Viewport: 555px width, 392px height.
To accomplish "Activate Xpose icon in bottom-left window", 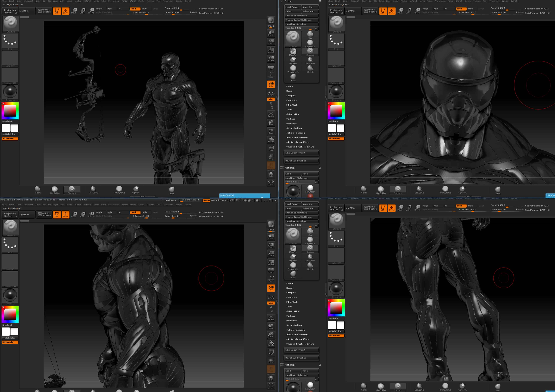I will (271, 386).
